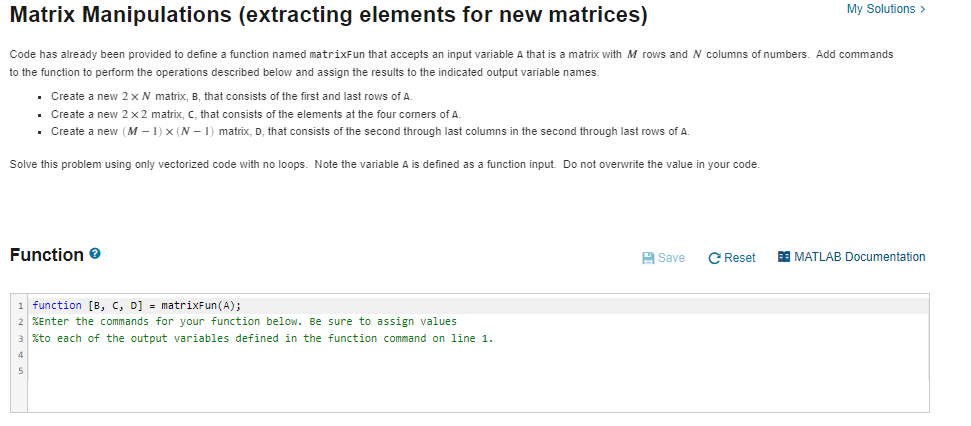971x426 pixels.
Task: Click the blank area below line 5 in the editor
Action: pos(477,396)
